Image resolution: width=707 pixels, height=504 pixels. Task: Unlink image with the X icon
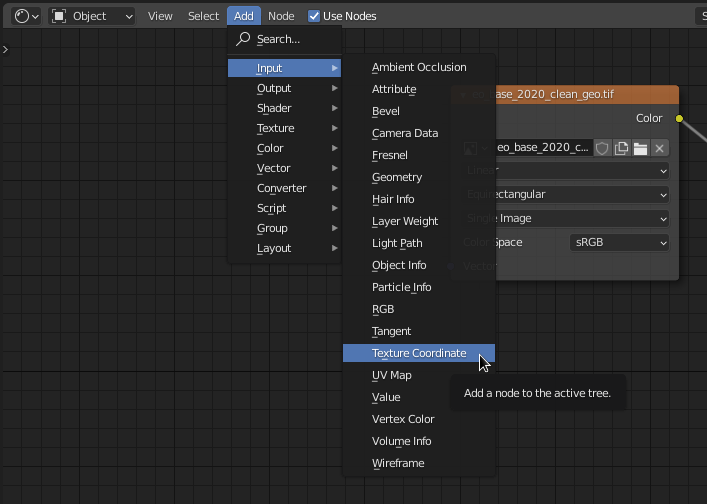[x=659, y=148]
